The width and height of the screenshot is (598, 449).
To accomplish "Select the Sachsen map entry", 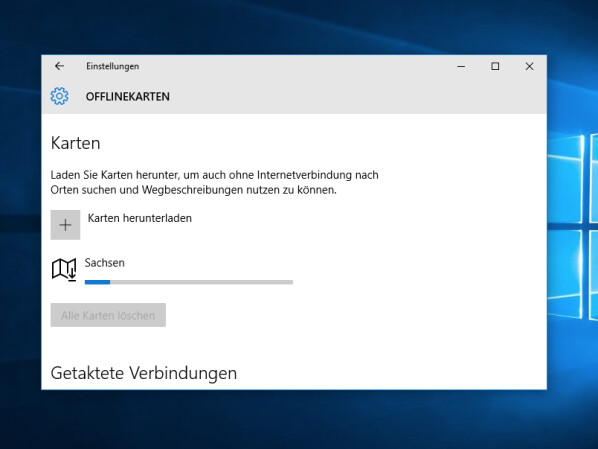I will (x=172, y=270).
